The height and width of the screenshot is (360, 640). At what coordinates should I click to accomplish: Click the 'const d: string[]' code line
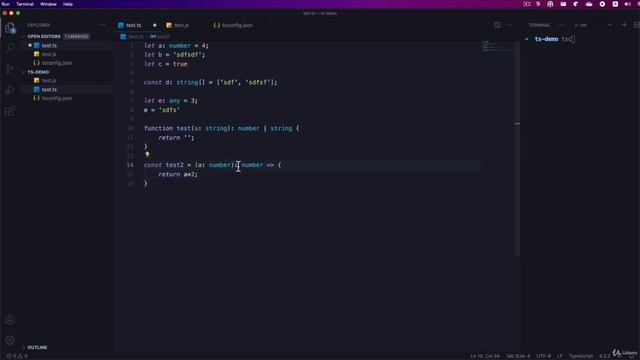tap(211, 82)
